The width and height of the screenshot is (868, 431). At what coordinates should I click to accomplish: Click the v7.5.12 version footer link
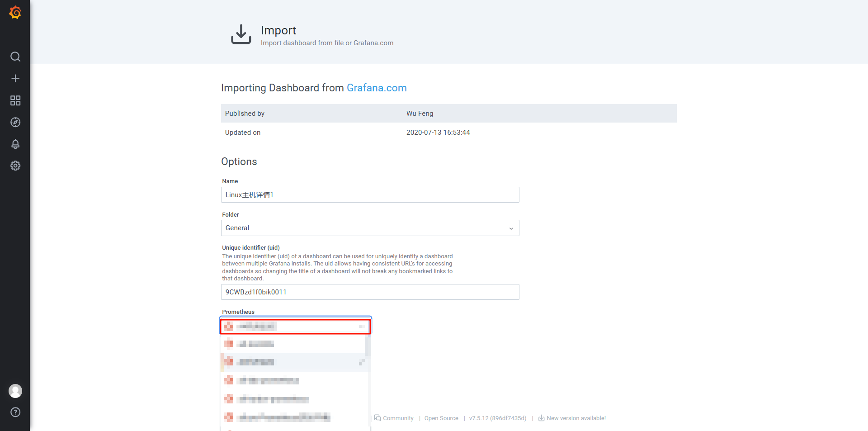(x=498, y=418)
